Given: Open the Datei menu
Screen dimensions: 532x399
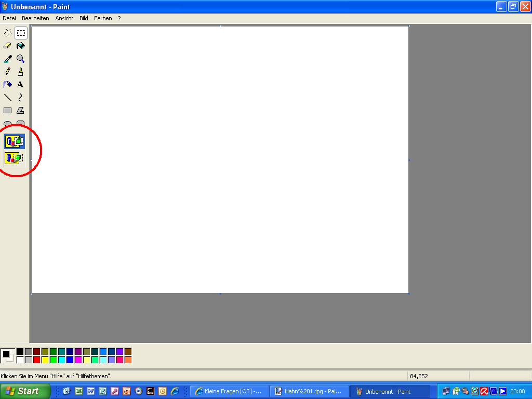Looking at the screenshot, I should point(9,18).
